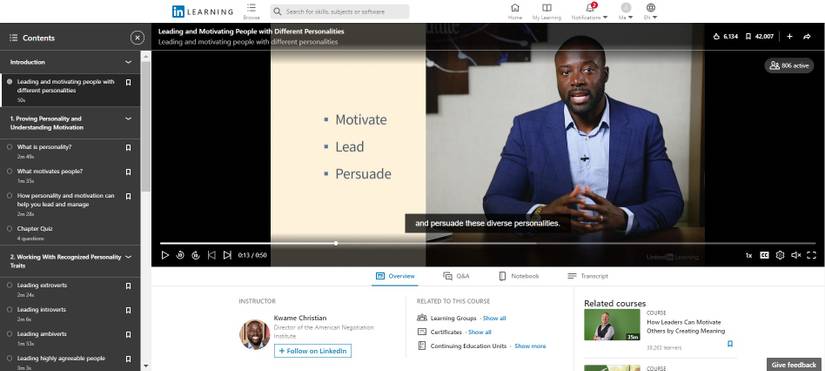Rewind the video 10 seconds

coord(180,255)
